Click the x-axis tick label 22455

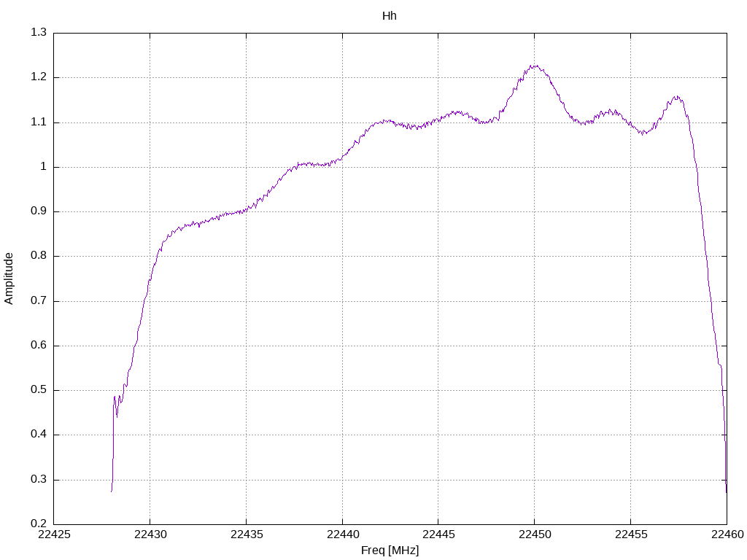631,534
